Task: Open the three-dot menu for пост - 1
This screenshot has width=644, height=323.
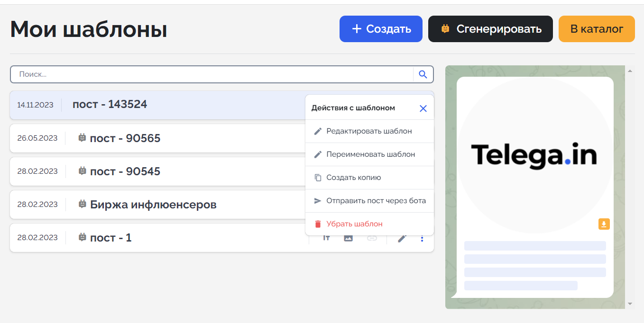Action: click(422, 238)
